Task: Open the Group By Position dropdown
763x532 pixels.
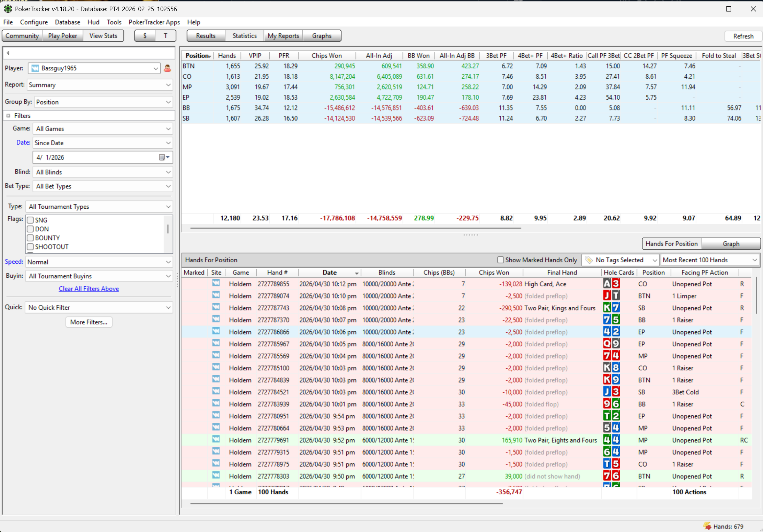Action: click(x=103, y=102)
